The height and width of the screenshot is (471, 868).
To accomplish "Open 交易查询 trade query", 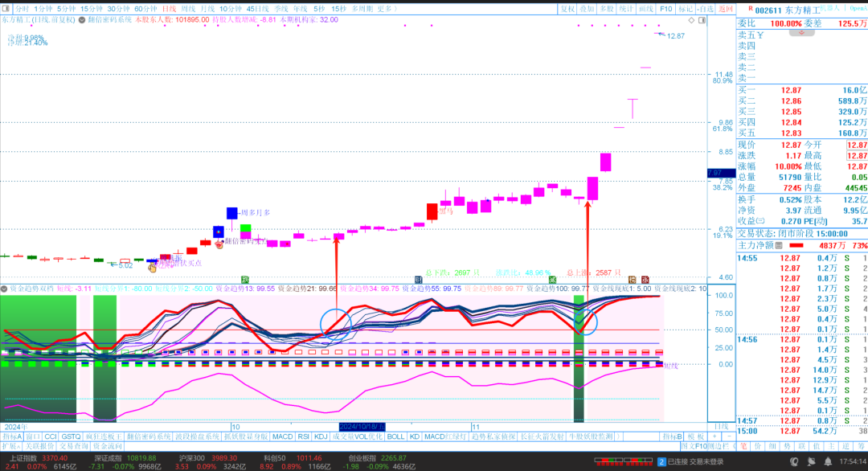I will point(74,446).
